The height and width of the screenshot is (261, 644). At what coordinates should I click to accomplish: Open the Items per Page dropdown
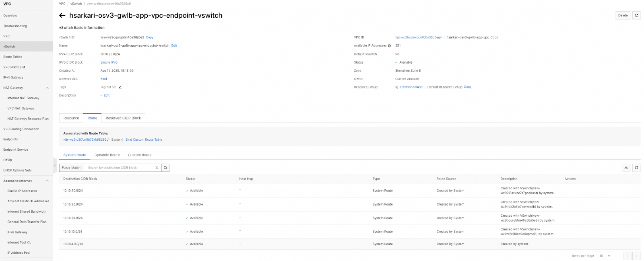click(x=604, y=256)
